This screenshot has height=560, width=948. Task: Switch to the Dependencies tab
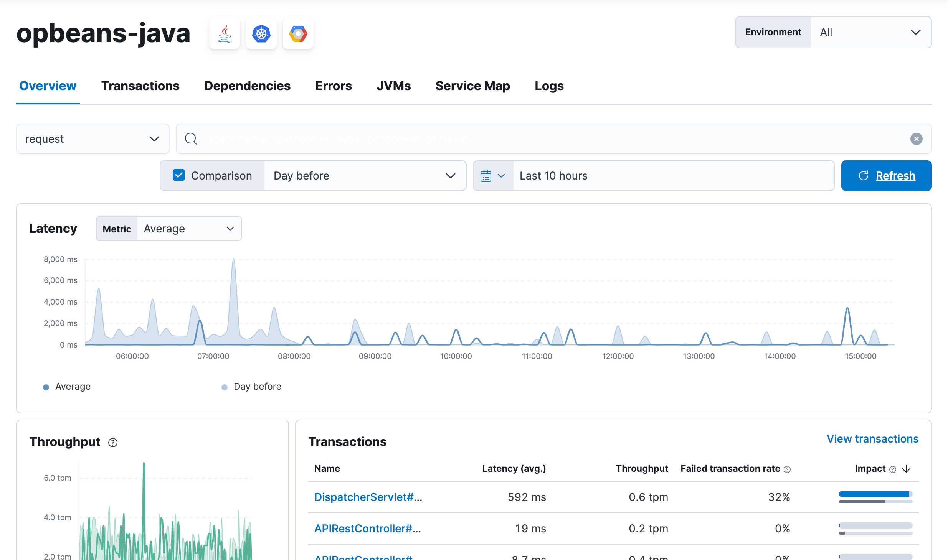[x=247, y=86]
